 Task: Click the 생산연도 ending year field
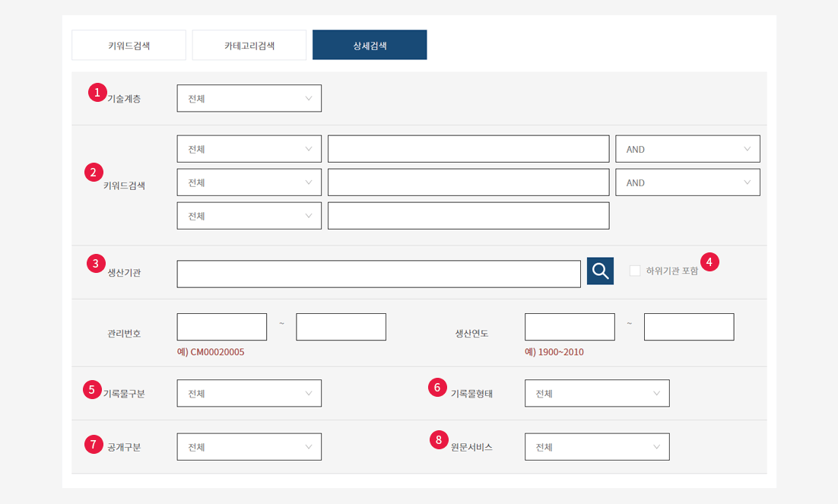click(x=689, y=327)
